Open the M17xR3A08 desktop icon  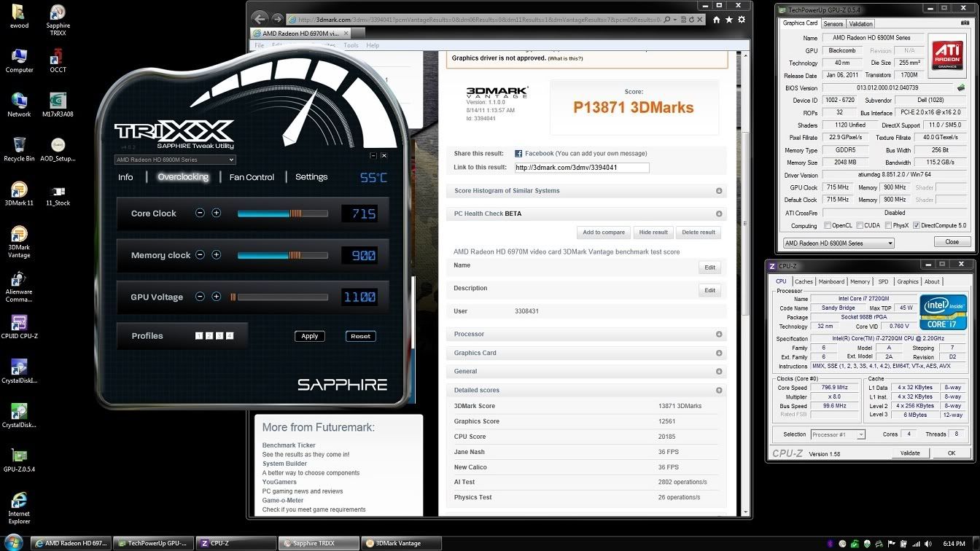click(58, 106)
